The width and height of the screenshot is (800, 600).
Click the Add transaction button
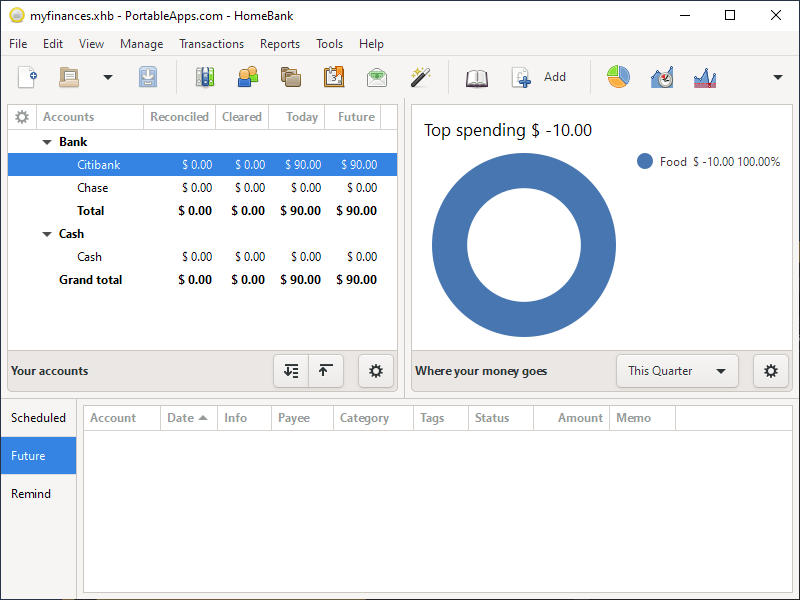[x=540, y=77]
